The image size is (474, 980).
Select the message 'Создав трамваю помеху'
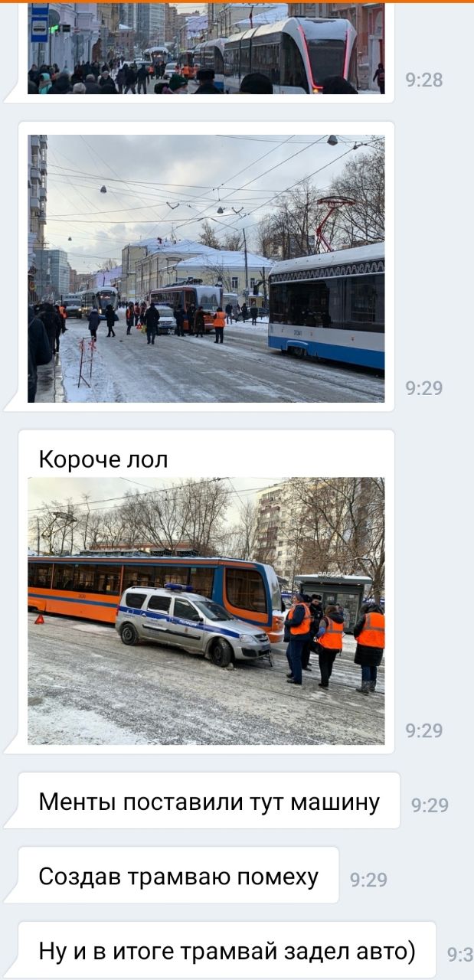click(178, 876)
